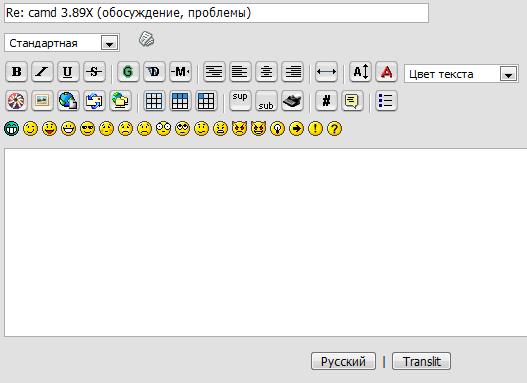Insert preformatted text block
527x383 pixels.
pyautogui.click(x=214, y=72)
